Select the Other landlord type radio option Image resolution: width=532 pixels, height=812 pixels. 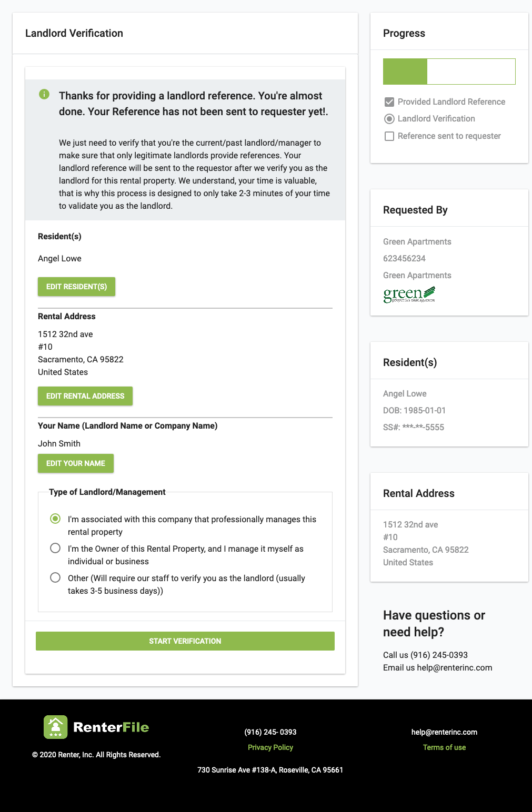pyautogui.click(x=55, y=578)
